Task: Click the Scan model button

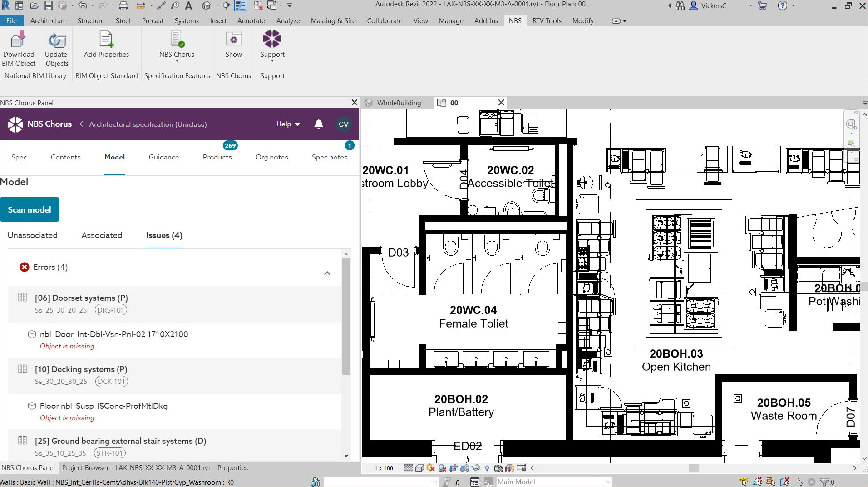Action: (30, 209)
